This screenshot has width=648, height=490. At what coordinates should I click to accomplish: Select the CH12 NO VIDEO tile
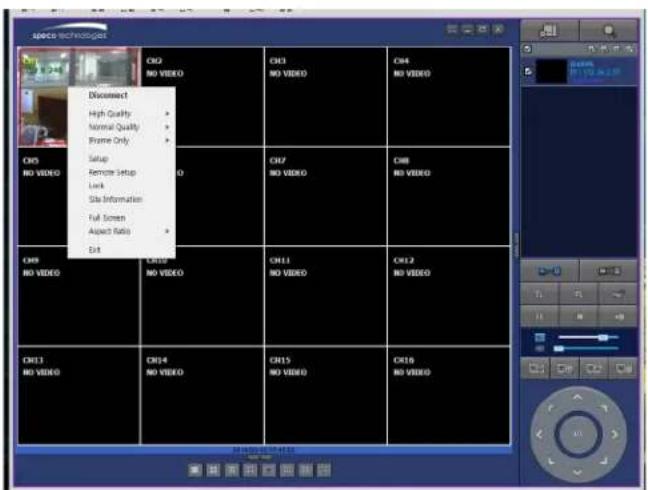coord(448,296)
